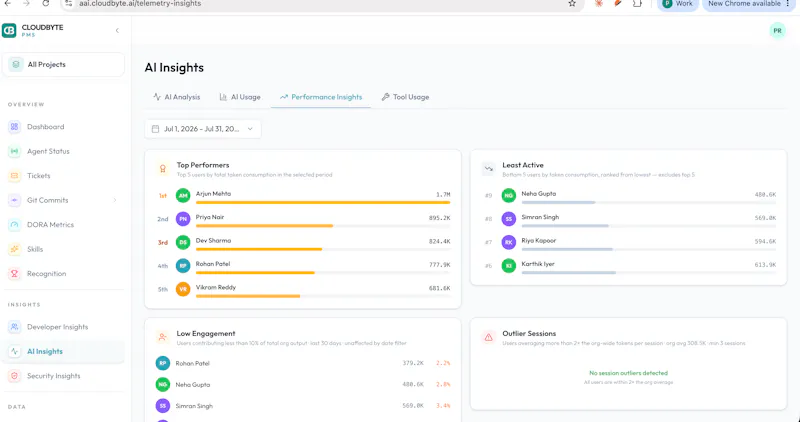Click the 2.2% engagement value
This screenshot has height=422, width=800.
pyautogui.click(x=443, y=363)
